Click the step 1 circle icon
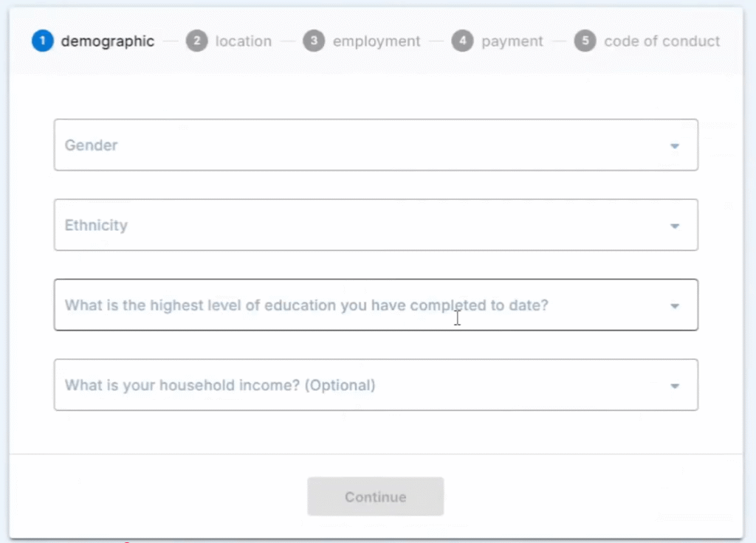The image size is (756, 543). tap(43, 41)
